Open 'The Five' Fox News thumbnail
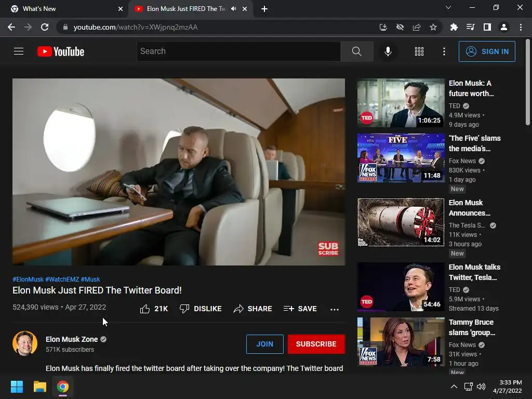Image resolution: width=532 pixels, height=399 pixels. pos(401,158)
